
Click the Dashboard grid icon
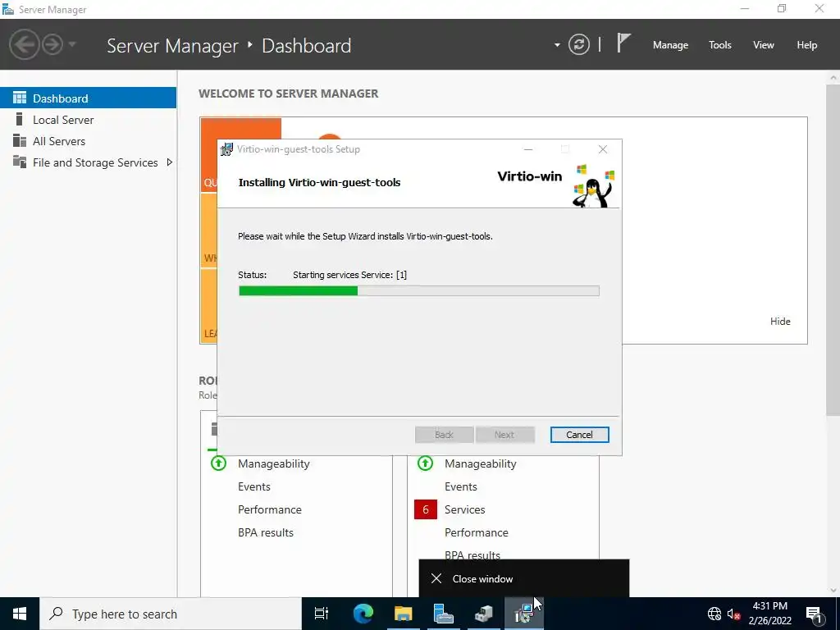point(20,98)
